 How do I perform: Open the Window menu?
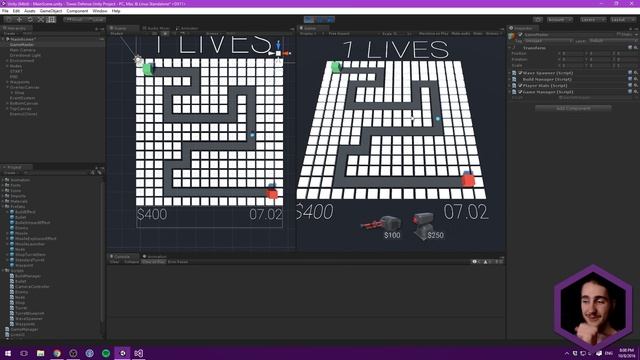pyautogui.click(x=100, y=11)
